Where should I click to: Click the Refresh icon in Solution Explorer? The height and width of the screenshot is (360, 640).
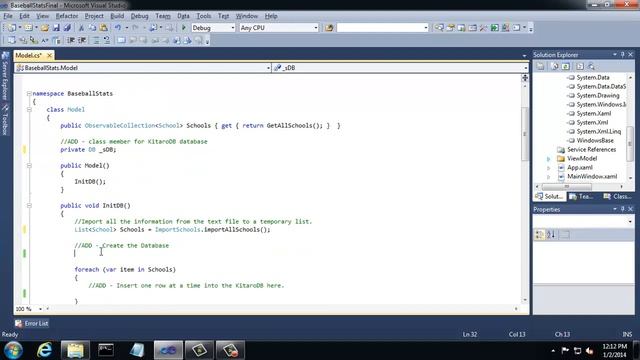coord(565,66)
